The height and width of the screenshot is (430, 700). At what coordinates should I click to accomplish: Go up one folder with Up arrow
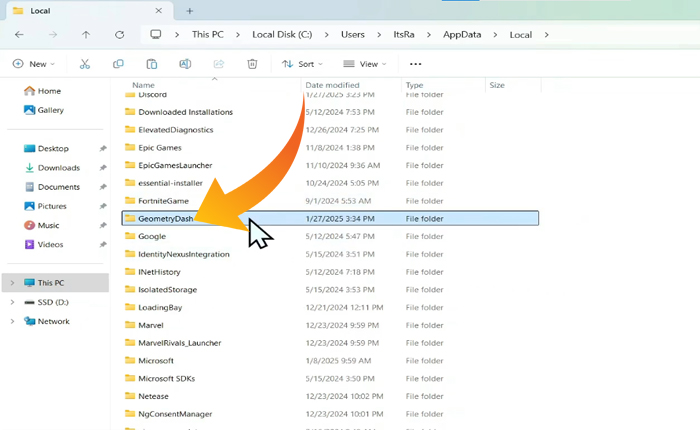pyautogui.click(x=85, y=34)
